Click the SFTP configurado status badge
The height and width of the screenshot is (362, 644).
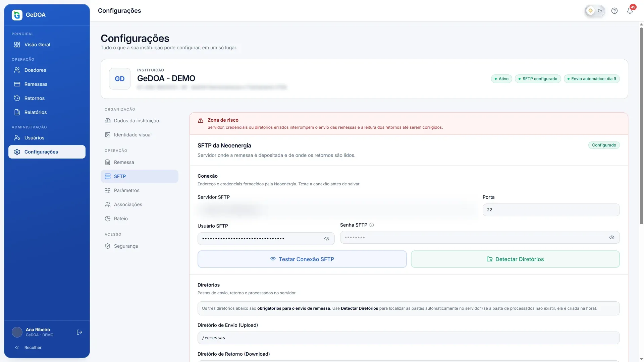click(538, 79)
